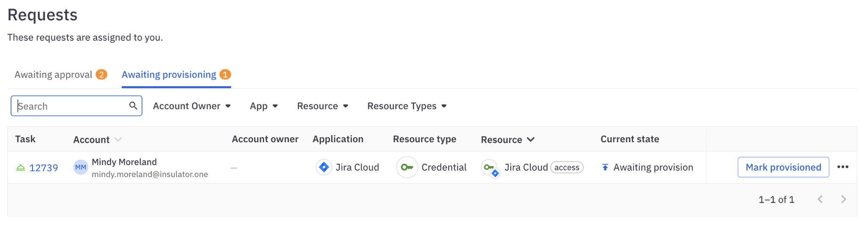Open the three-dot more actions menu

[843, 167]
